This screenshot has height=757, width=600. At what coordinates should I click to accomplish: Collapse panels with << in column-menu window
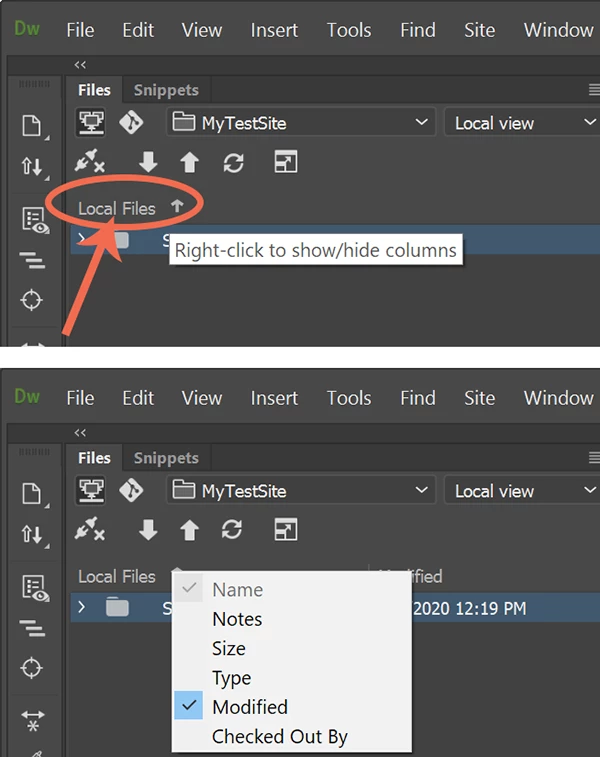(x=80, y=433)
